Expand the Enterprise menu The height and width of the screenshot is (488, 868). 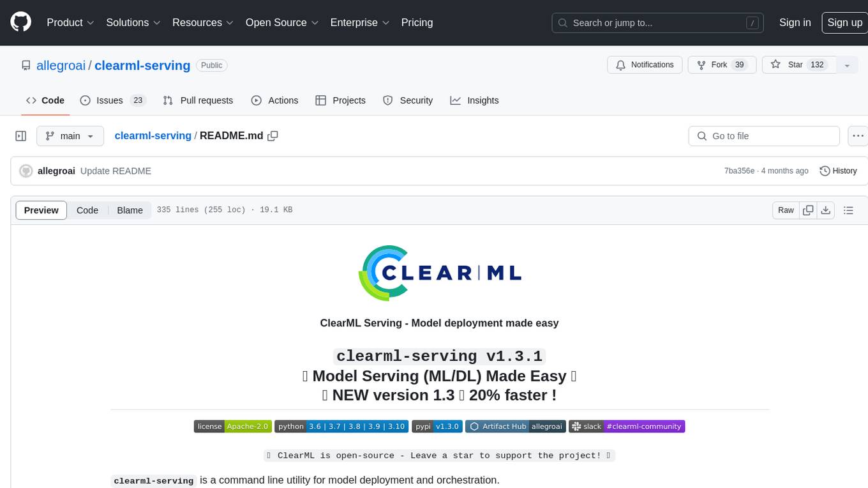(x=359, y=22)
